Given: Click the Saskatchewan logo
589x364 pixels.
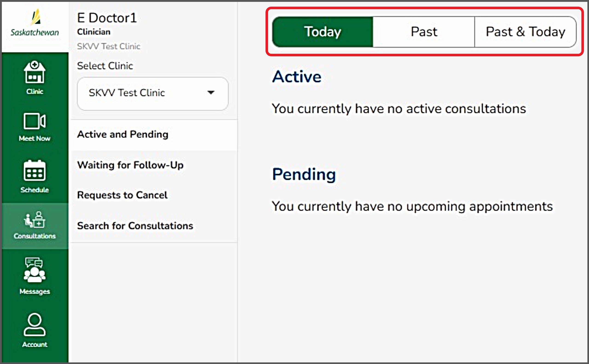Looking at the screenshot, I should click(x=35, y=23).
